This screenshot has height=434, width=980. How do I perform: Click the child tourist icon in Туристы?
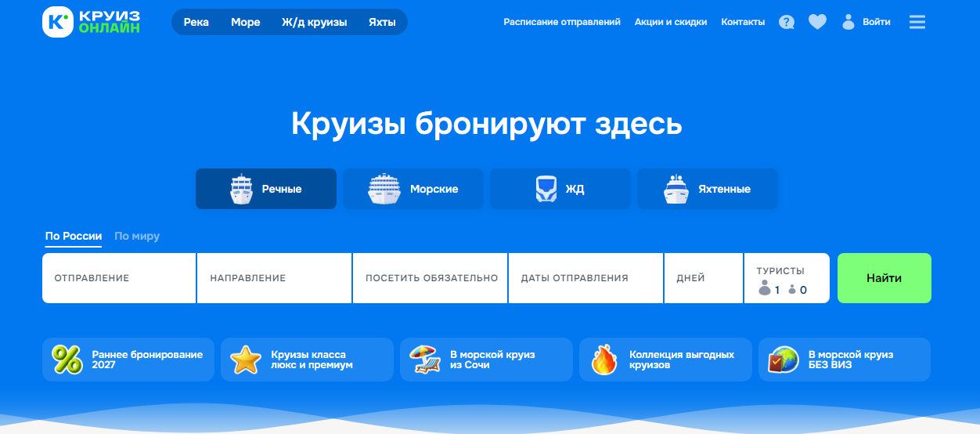[792, 290]
